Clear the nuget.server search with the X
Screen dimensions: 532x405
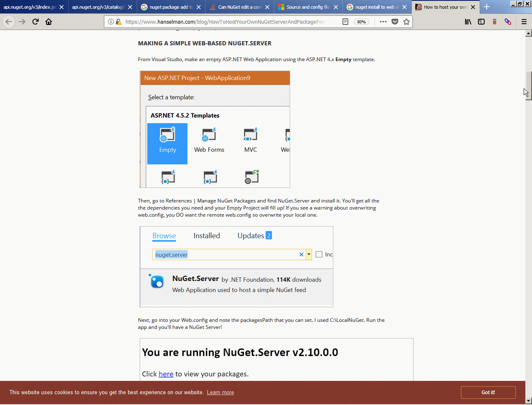301,254
